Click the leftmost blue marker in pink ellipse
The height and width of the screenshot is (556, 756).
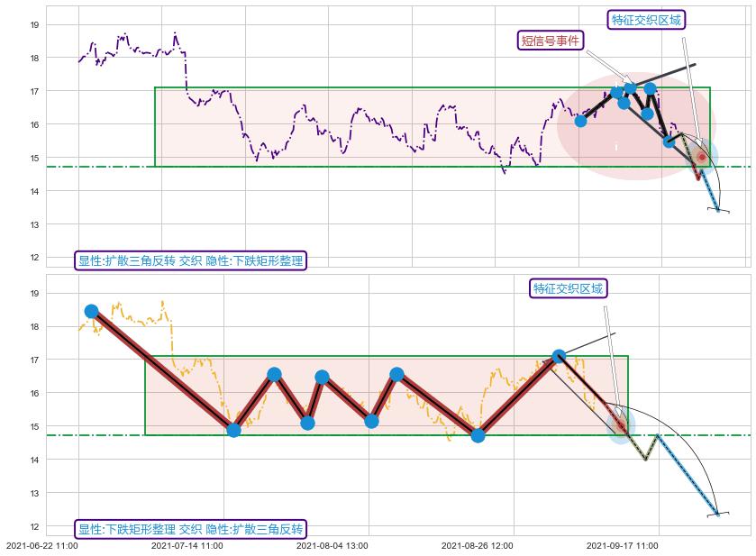tap(580, 121)
